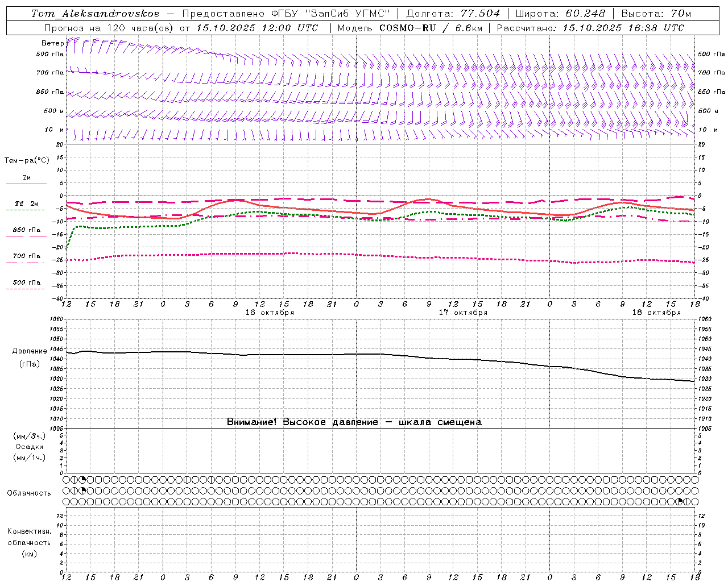Viewport: 728px width, 582px height.
Task: Click the Широта: 60.248 value
Action: point(561,14)
